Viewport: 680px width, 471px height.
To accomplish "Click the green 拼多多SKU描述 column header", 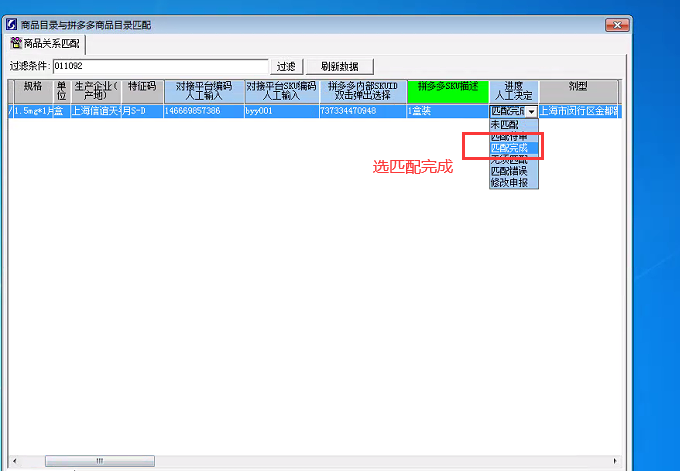I will [x=448, y=92].
